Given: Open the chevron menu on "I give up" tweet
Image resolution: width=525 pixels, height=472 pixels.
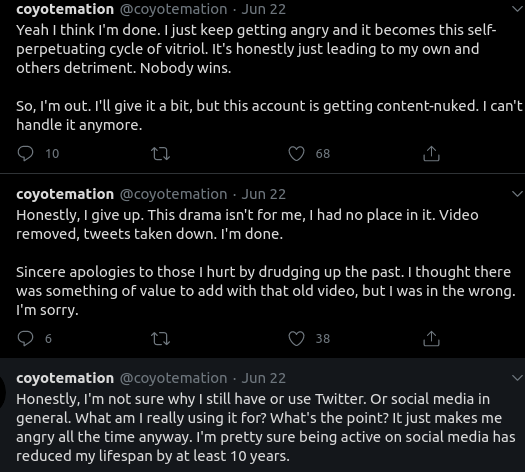Looking at the screenshot, I should (518, 194).
